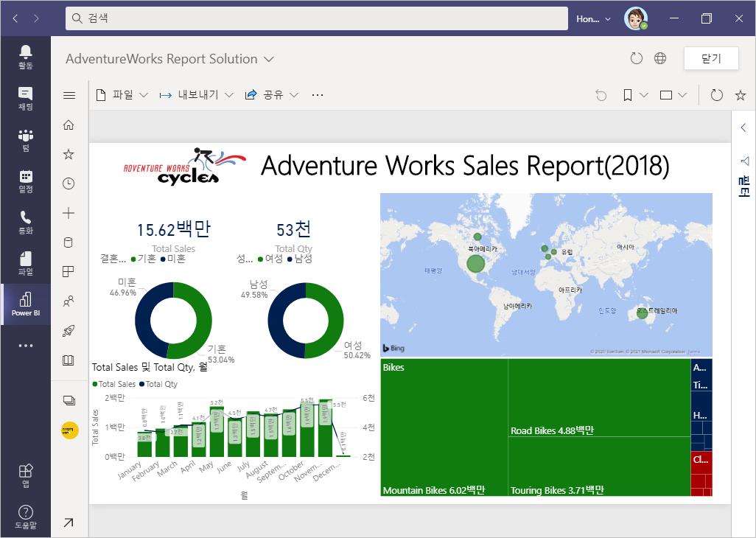
Task: Refresh visuals via report toolbar refresh icon
Action: pyautogui.click(x=716, y=95)
